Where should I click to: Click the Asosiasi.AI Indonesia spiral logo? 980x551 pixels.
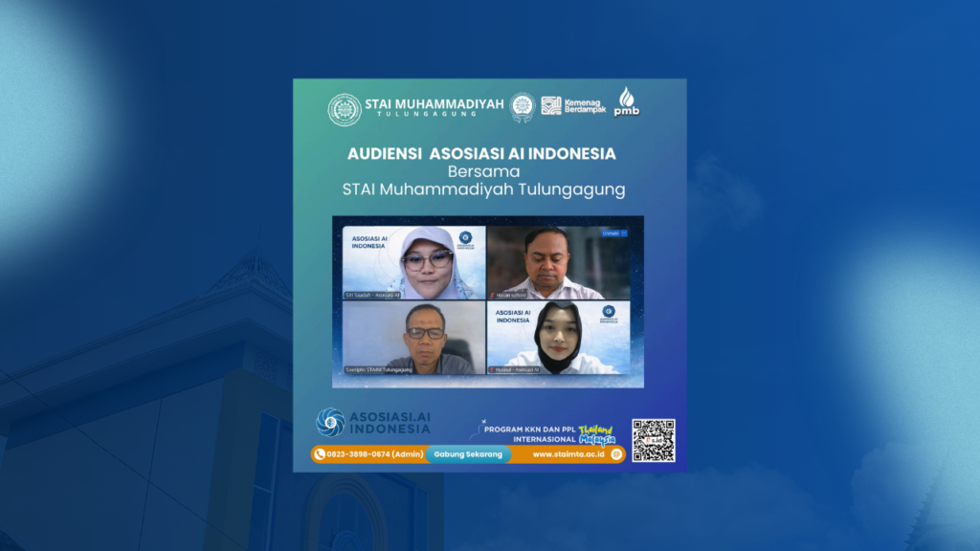(x=329, y=423)
